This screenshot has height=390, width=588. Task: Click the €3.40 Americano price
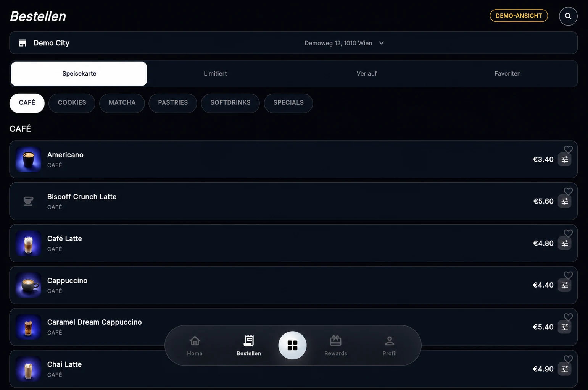(543, 160)
